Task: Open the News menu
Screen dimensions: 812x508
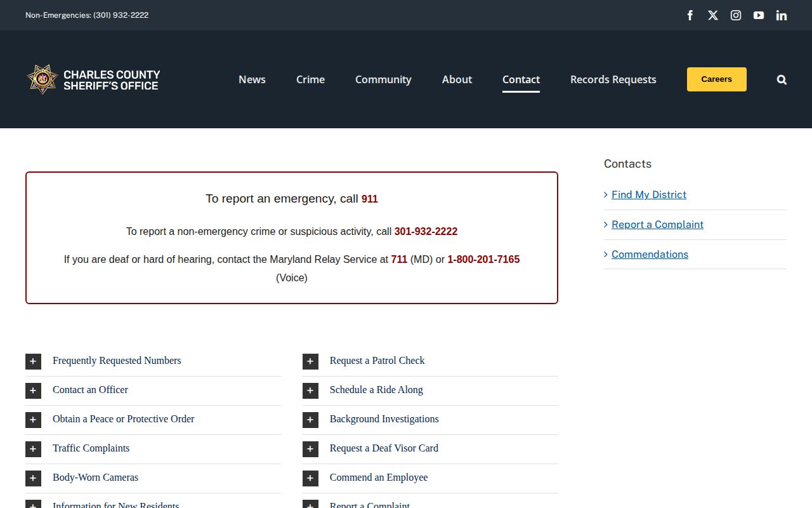Action: [252, 79]
